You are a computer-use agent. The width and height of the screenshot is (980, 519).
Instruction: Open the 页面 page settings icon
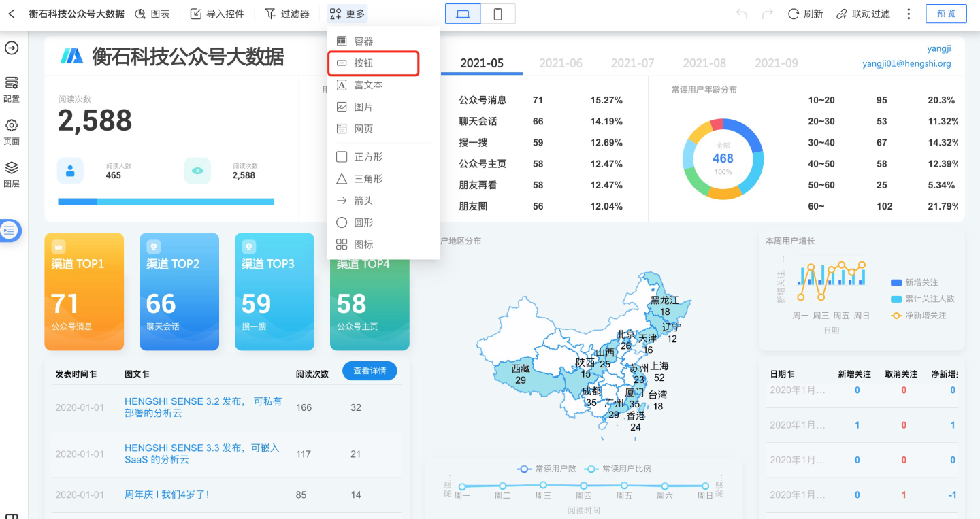point(12,131)
